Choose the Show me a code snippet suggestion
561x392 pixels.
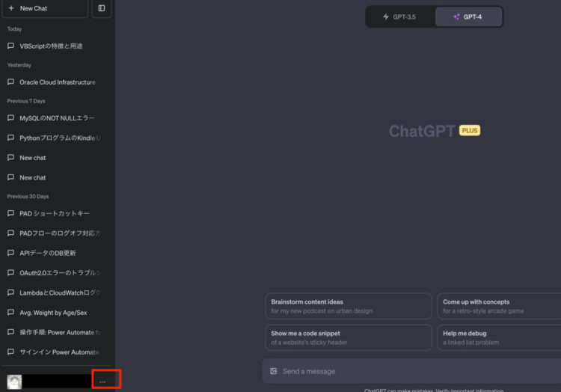point(349,337)
